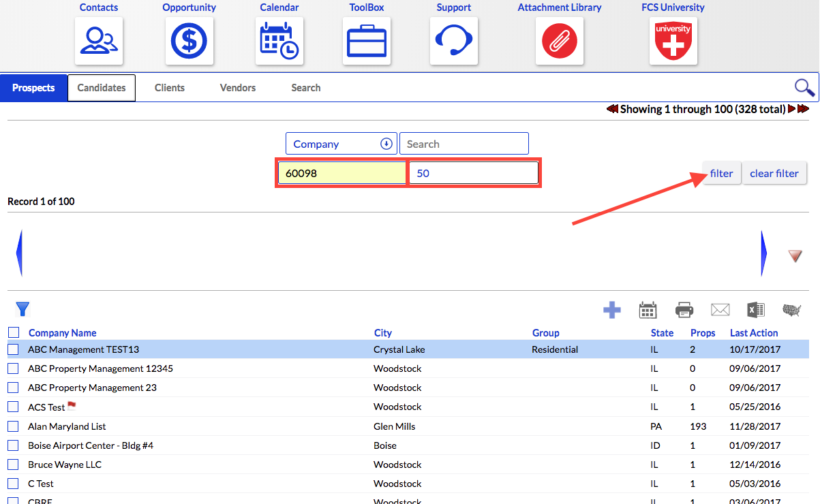Viewport: 820px width, 504px height.
Task: Click Crystal Lake city cell
Action: [x=399, y=349]
